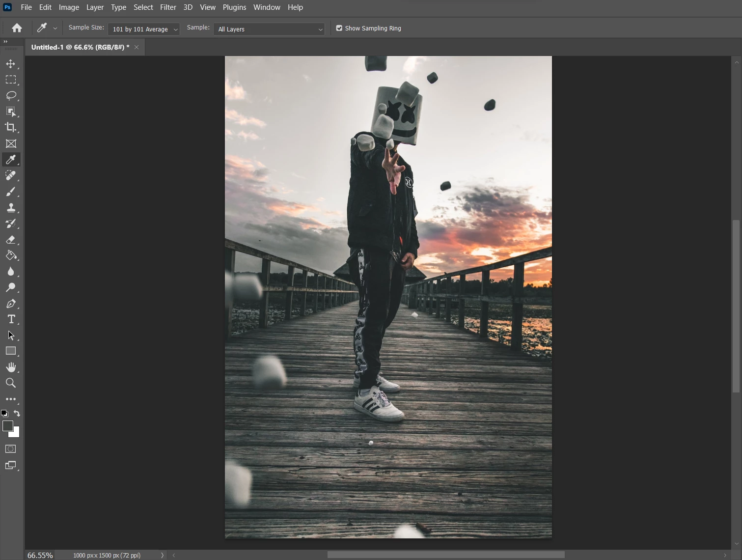Uncheck Show Sampling Ring checkbox

point(339,28)
